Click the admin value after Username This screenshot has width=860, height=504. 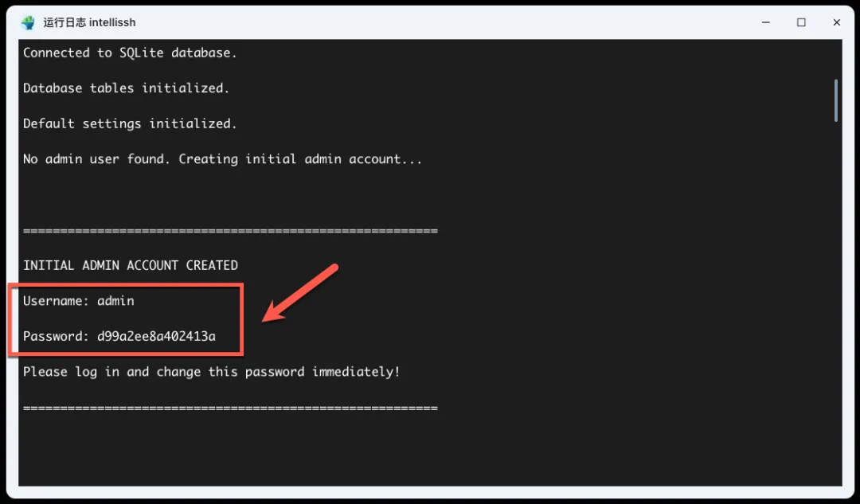(115, 300)
